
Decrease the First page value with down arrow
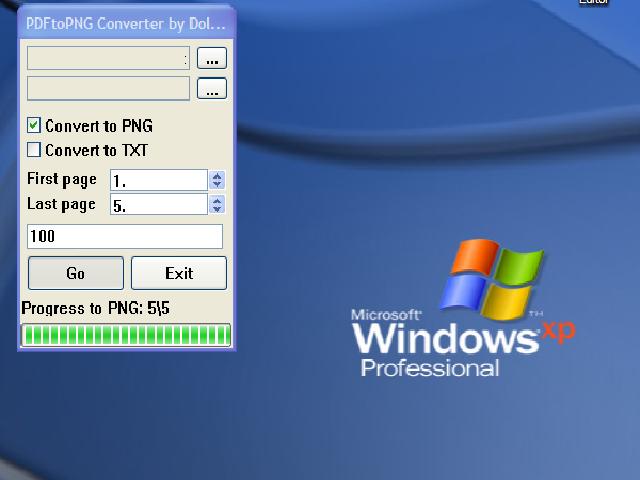217,185
